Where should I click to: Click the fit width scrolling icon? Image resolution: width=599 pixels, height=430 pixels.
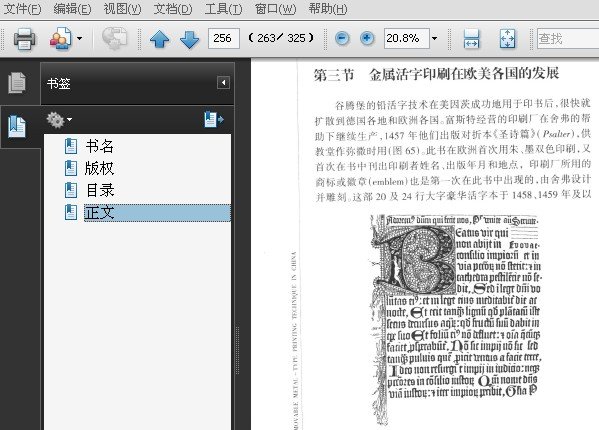click(x=471, y=39)
